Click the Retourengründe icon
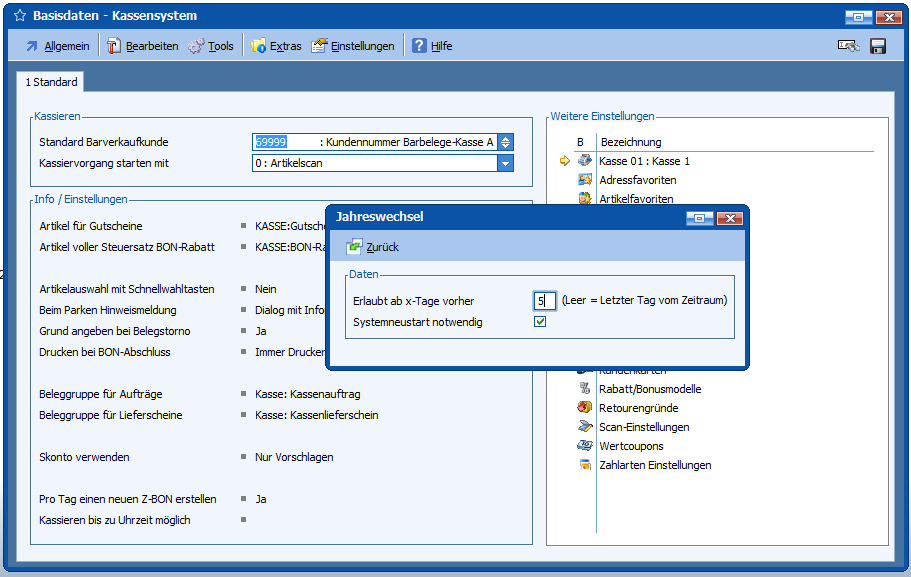The image size is (911, 577). click(585, 408)
